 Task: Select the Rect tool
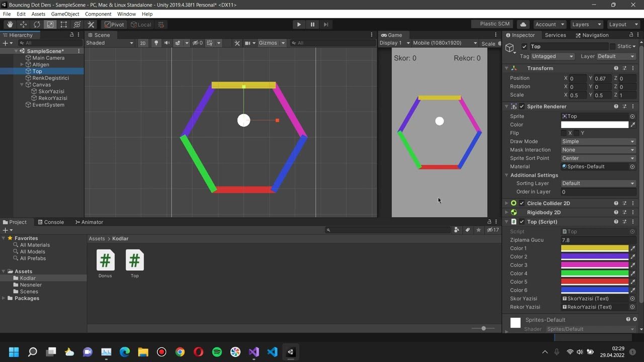[64, 24]
